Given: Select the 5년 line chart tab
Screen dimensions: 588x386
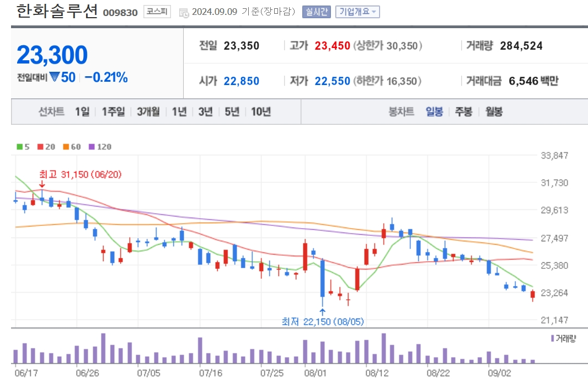Looking at the screenshot, I should pyautogui.click(x=232, y=112).
